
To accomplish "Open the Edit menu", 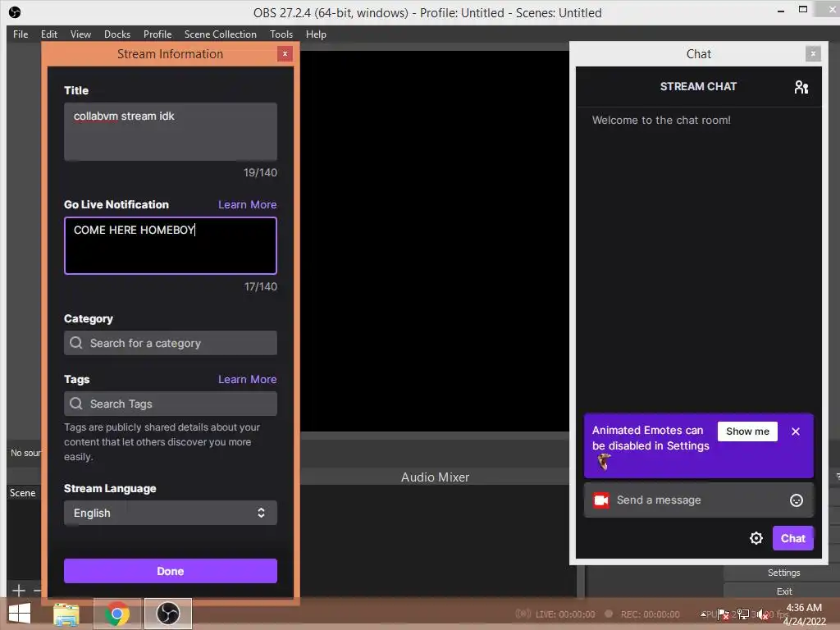I will tap(48, 34).
